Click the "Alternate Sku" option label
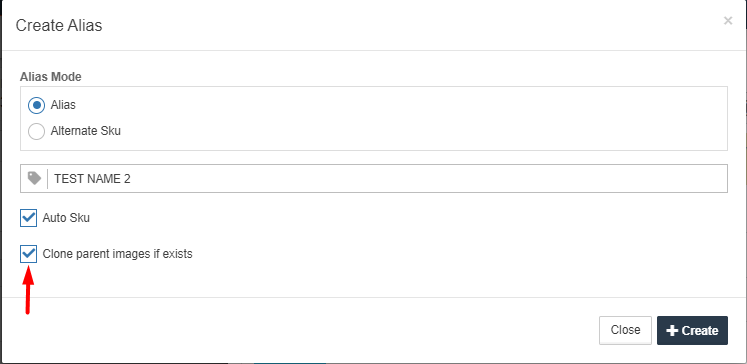This screenshot has height=364, width=747. [86, 131]
